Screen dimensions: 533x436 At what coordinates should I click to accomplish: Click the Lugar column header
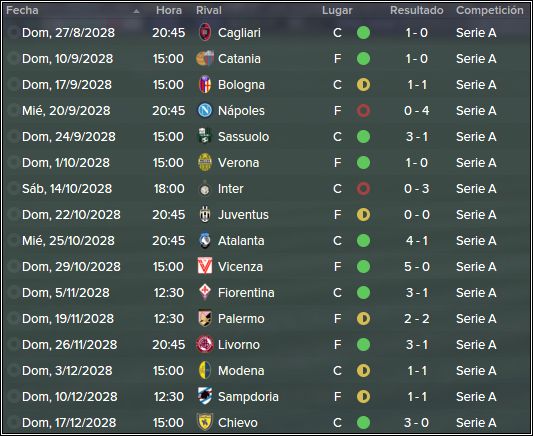coord(337,10)
